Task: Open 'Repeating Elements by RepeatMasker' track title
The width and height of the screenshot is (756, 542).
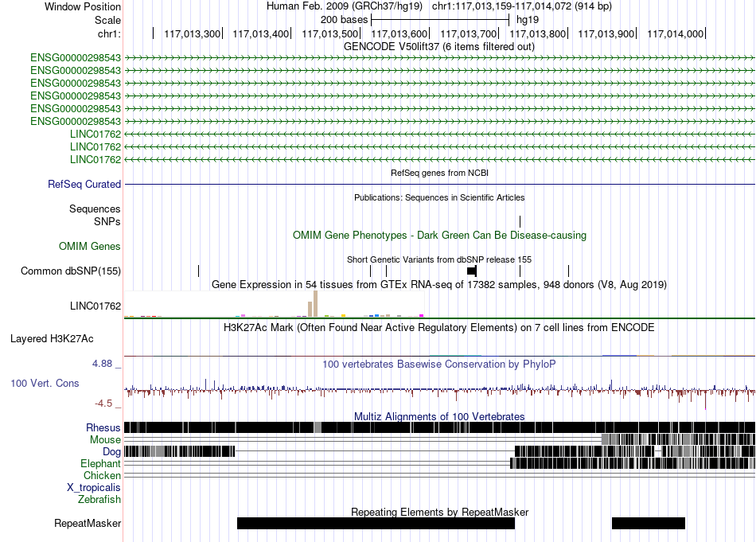Action: click(439, 512)
